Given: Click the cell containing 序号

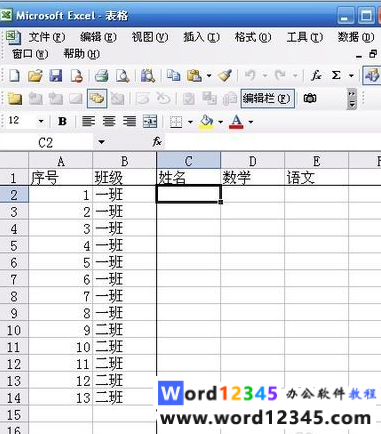Looking at the screenshot, I should 61,177.
